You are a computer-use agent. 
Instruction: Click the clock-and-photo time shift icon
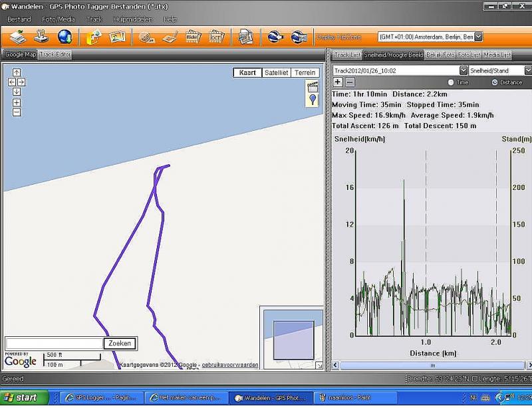(146, 37)
